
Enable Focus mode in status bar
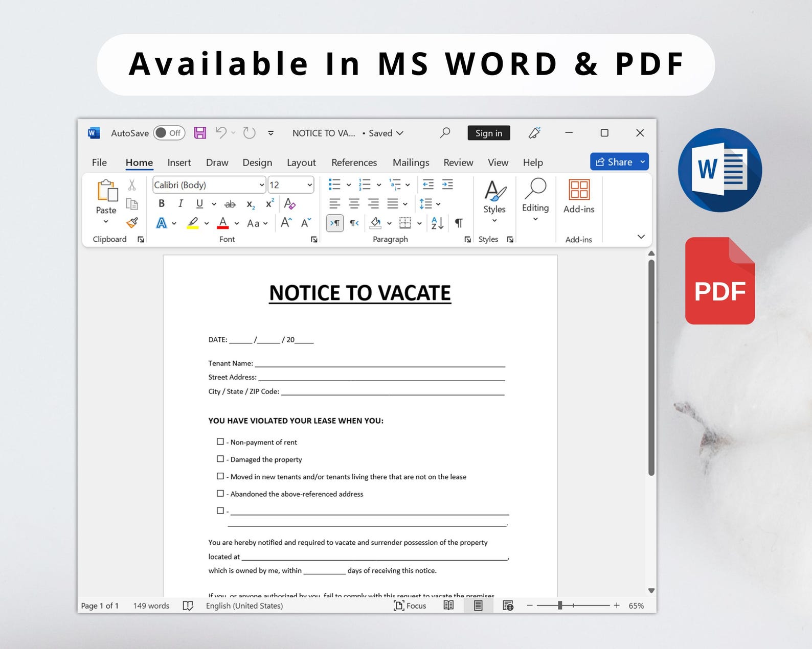point(410,606)
